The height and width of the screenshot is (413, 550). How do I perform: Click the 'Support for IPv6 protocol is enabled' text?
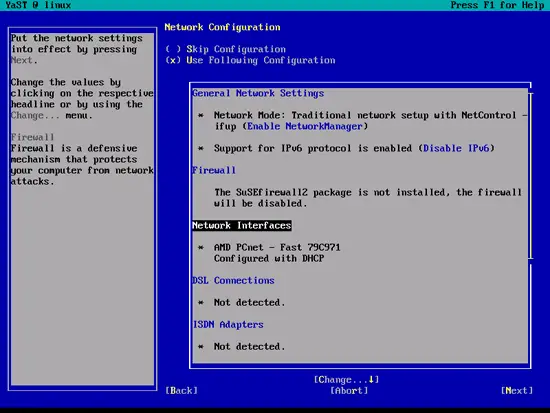pos(313,148)
